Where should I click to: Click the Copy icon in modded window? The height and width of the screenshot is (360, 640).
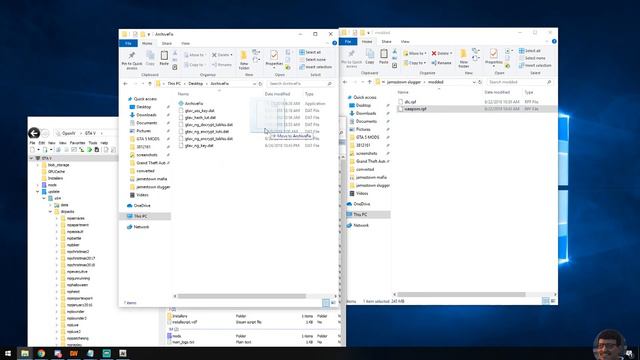click(x=370, y=56)
